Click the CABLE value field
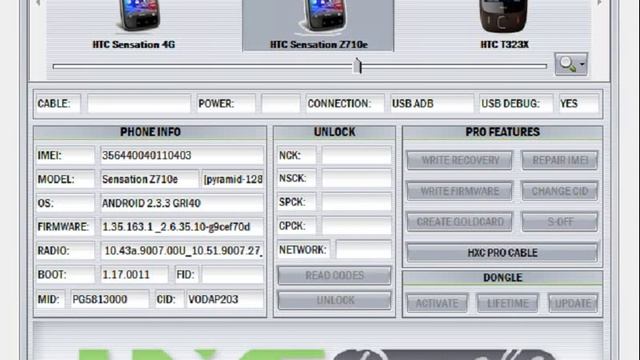The height and width of the screenshot is (360, 640). coord(139,104)
